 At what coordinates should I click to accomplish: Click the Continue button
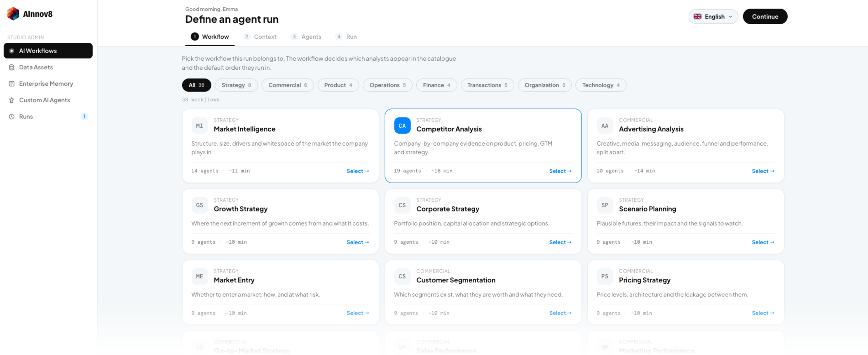tap(765, 16)
